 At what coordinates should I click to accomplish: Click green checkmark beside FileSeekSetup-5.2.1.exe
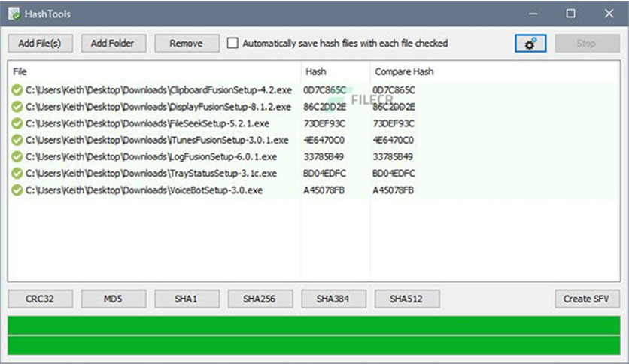click(17, 123)
